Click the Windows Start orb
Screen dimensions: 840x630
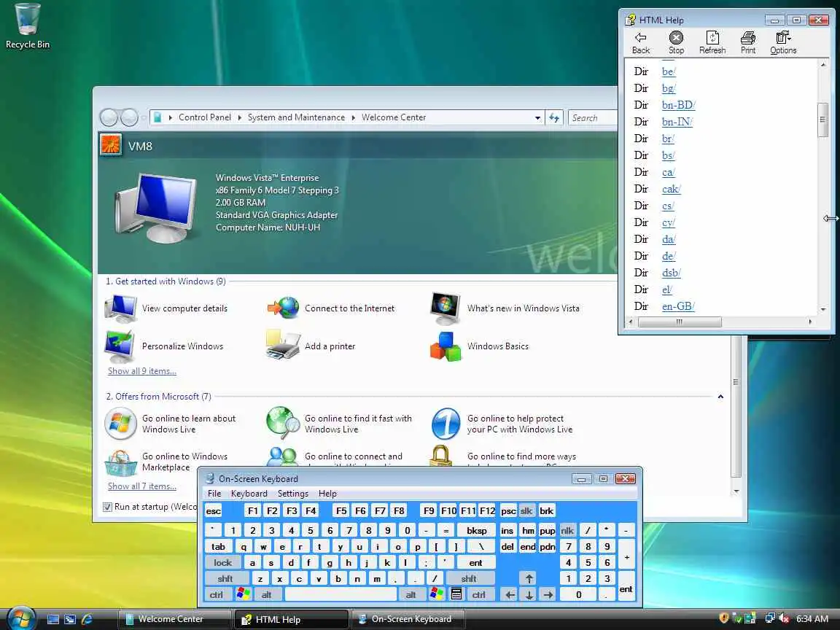[x=21, y=619]
